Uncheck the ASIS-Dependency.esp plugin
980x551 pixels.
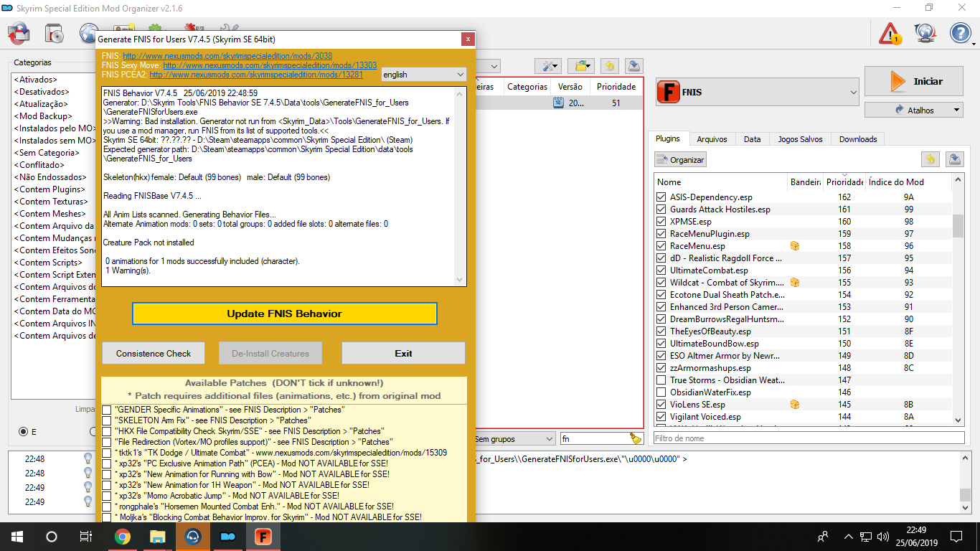[661, 197]
